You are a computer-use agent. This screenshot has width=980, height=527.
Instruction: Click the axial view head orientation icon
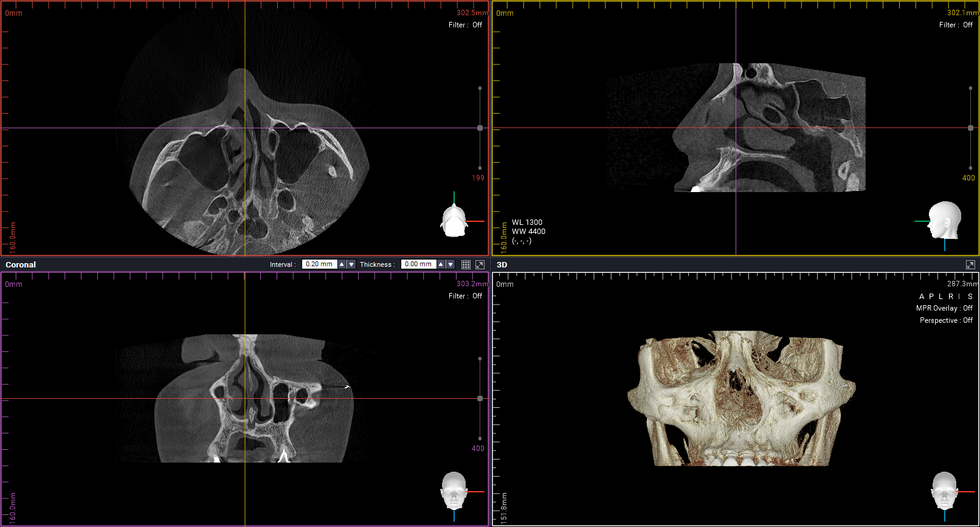tap(454, 220)
